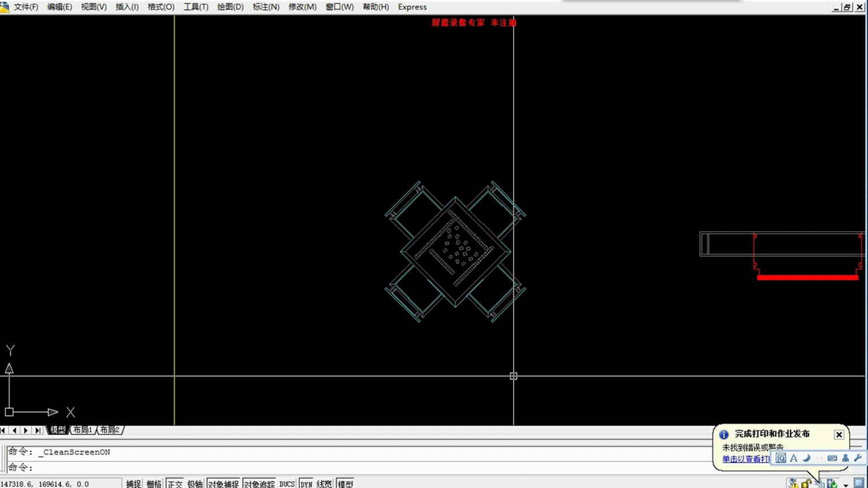Screen dimensions: 868x488
Task: Minimize the drawing window
Action: (836, 7)
